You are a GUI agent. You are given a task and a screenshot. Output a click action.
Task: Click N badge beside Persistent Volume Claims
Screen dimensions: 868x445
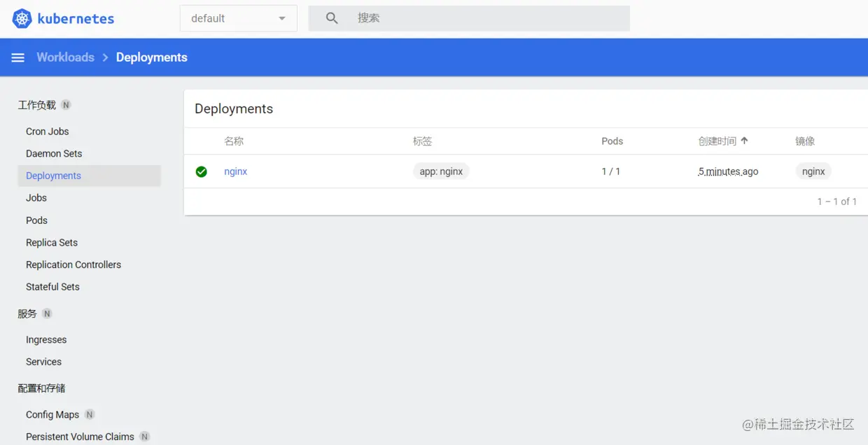click(x=144, y=437)
